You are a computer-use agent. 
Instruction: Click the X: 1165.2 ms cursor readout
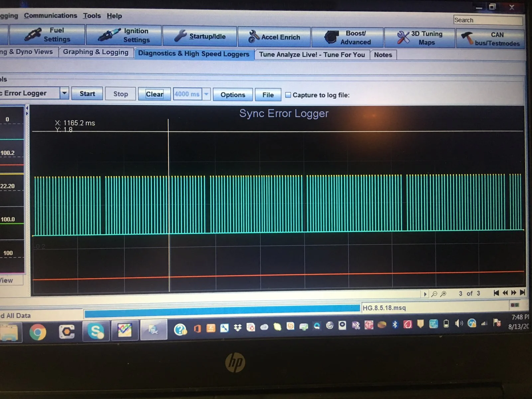click(75, 123)
